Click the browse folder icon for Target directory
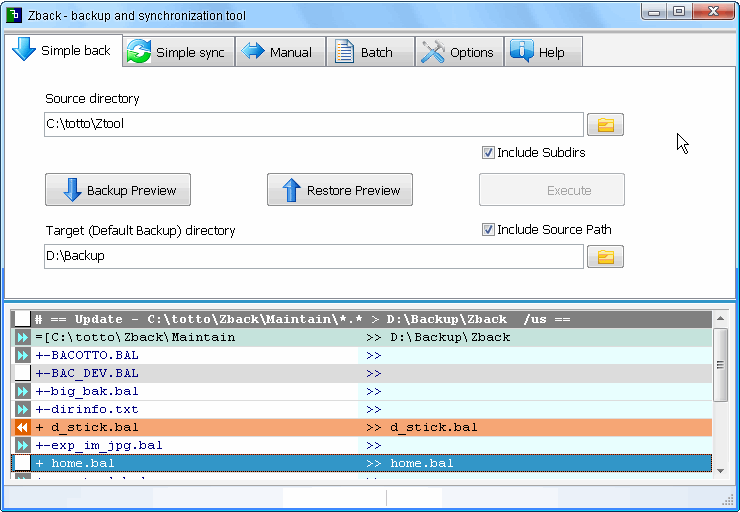The height and width of the screenshot is (512, 740). 604,257
